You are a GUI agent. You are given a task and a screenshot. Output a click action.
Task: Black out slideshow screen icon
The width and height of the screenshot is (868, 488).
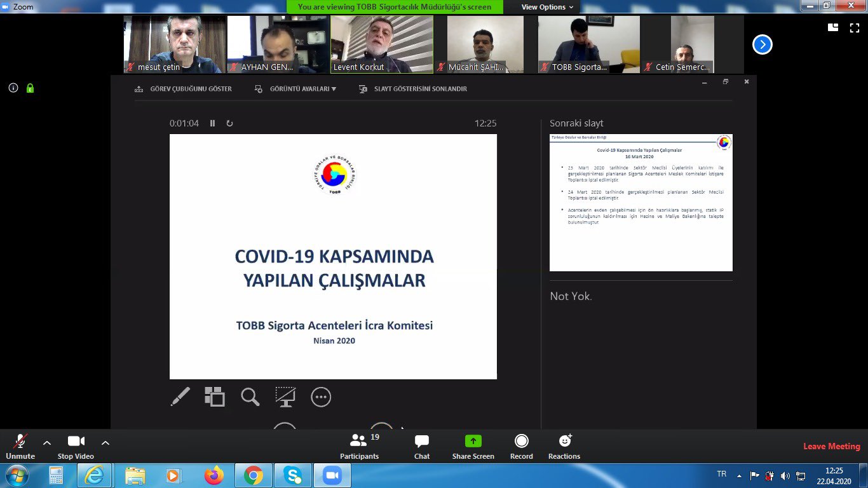click(285, 397)
